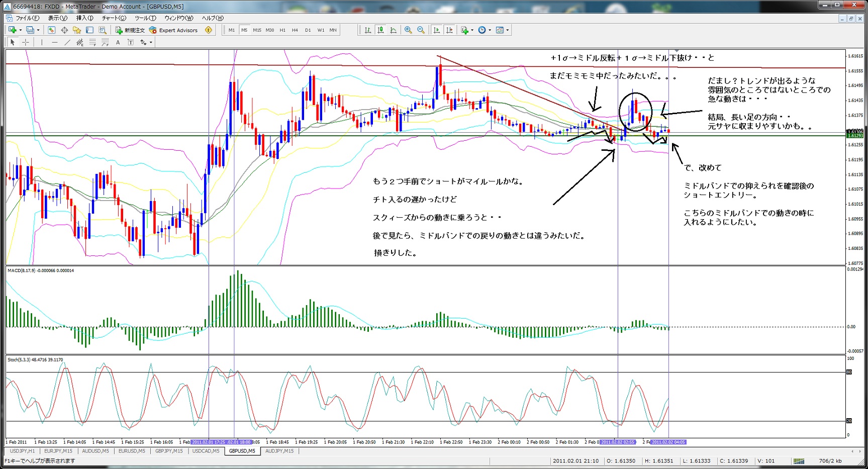
Task: Set timeframe to D1
Action: (308, 30)
